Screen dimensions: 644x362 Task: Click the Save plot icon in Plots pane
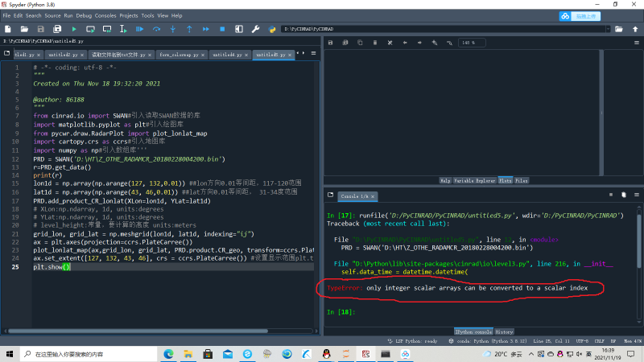coord(332,43)
